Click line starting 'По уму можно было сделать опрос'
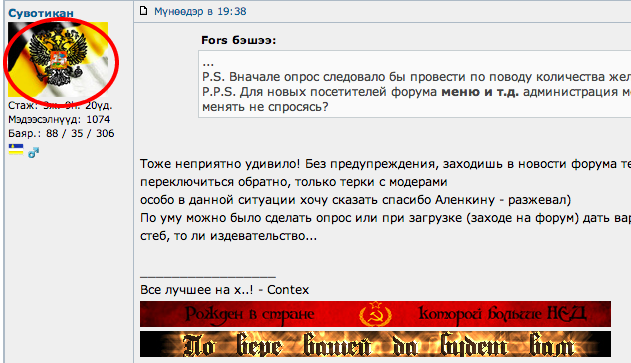The height and width of the screenshot is (363, 631). pos(386,218)
